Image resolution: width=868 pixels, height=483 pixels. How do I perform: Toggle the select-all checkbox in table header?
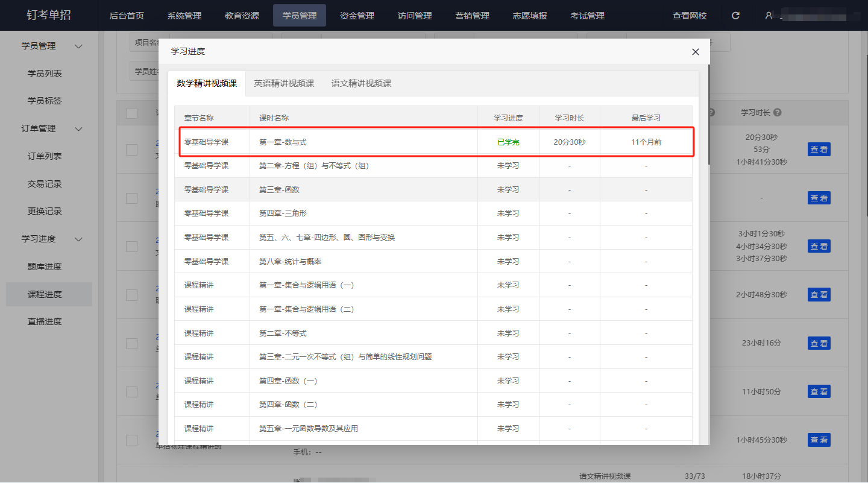(131, 113)
